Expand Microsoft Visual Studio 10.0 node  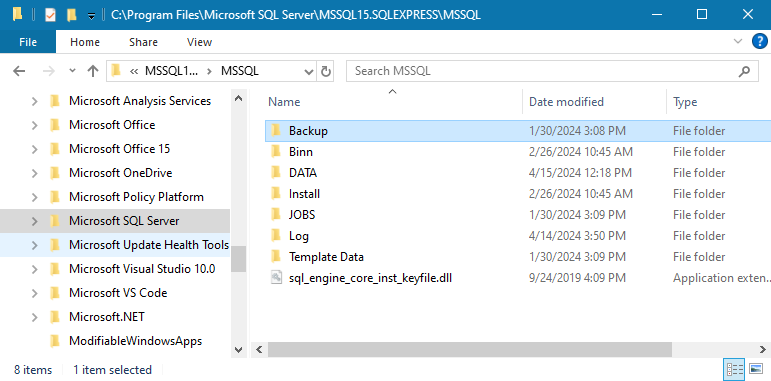click(34, 269)
